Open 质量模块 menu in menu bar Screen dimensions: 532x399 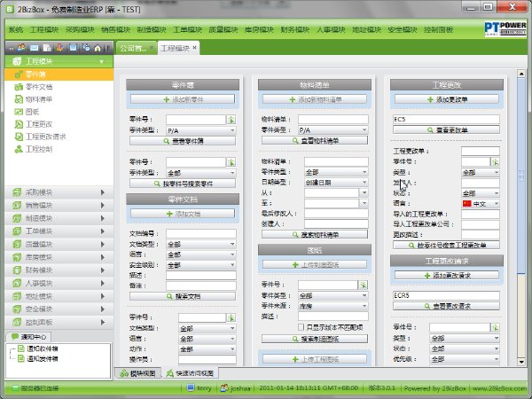tap(223, 29)
